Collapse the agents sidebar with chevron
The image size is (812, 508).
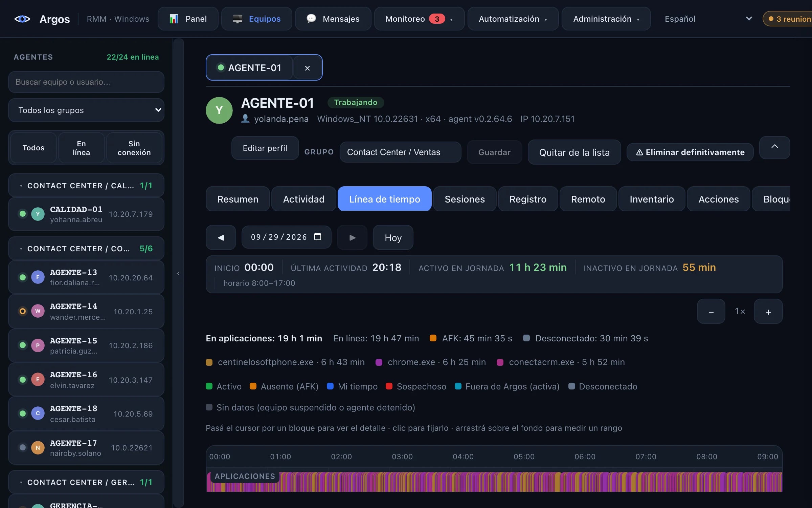tap(178, 273)
